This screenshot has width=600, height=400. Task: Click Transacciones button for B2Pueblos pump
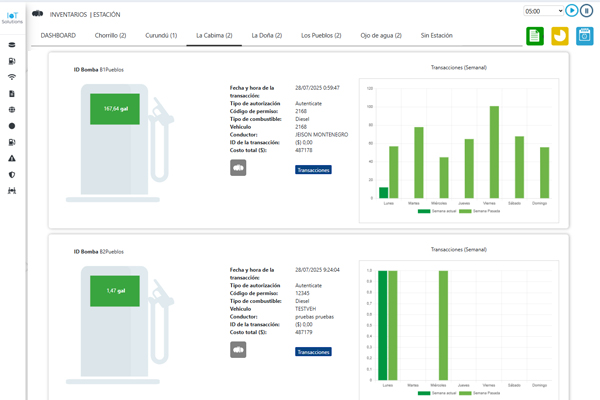tap(313, 352)
